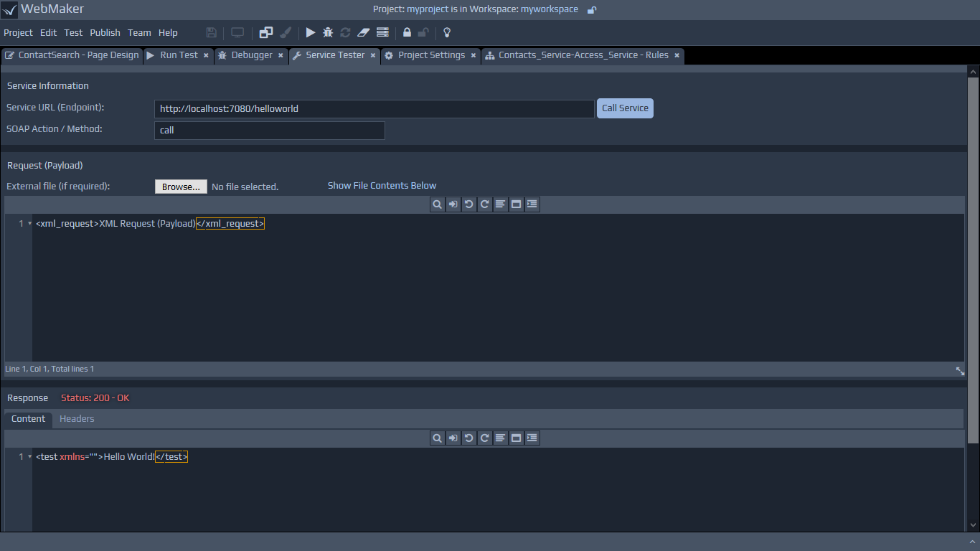Image resolution: width=980 pixels, height=551 pixels.
Task: Click undo icon in request editor toolbar
Action: pyautogui.click(x=468, y=204)
